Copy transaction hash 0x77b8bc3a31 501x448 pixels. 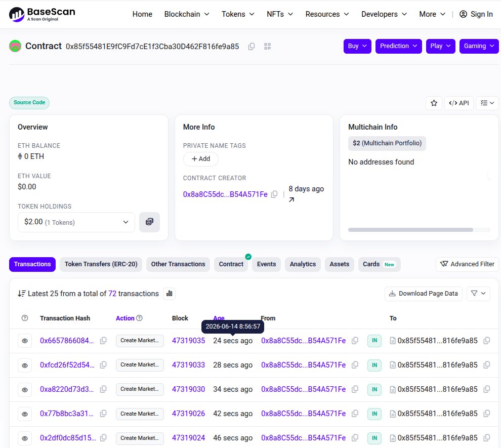click(103, 414)
